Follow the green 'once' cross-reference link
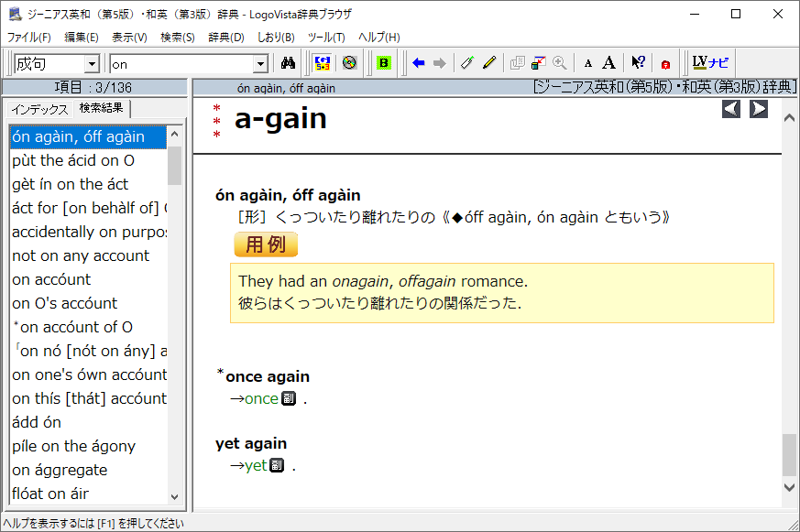Viewport: 800px width, 532px height. pyautogui.click(x=261, y=399)
